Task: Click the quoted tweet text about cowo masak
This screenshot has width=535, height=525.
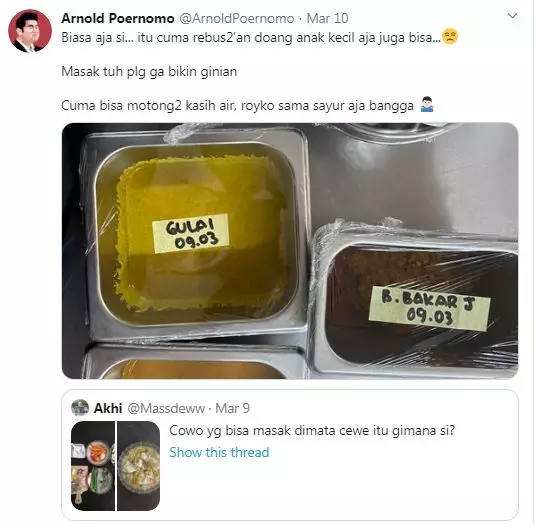Action: pyautogui.click(x=312, y=431)
